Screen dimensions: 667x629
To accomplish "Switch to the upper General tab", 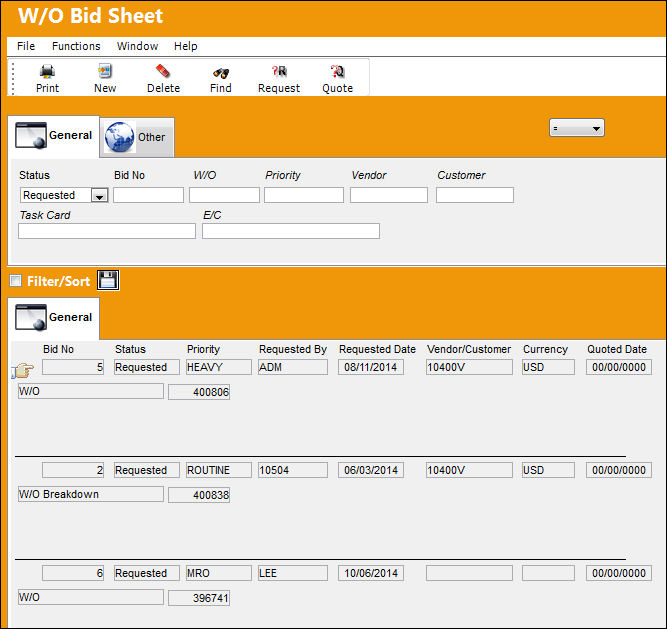I will tap(54, 136).
